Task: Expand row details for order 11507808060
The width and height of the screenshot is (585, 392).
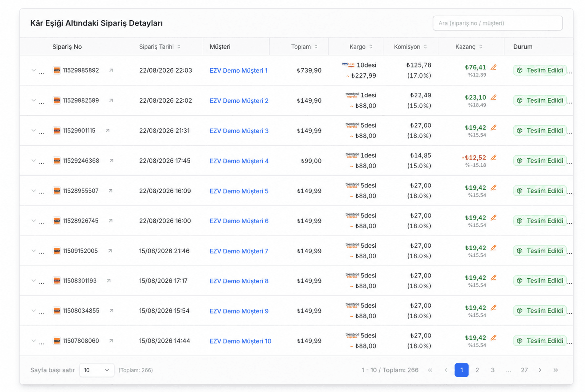Action: (34, 341)
